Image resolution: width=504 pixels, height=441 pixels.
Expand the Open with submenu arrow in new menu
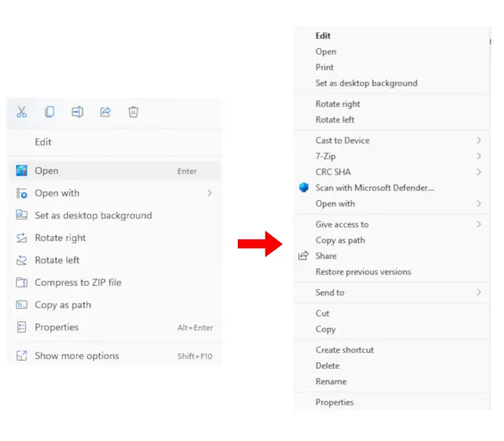coord(209,193)
